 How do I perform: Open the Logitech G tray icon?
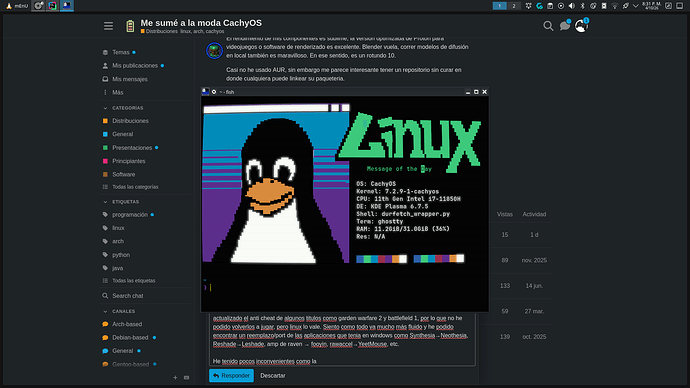[539, 6]
